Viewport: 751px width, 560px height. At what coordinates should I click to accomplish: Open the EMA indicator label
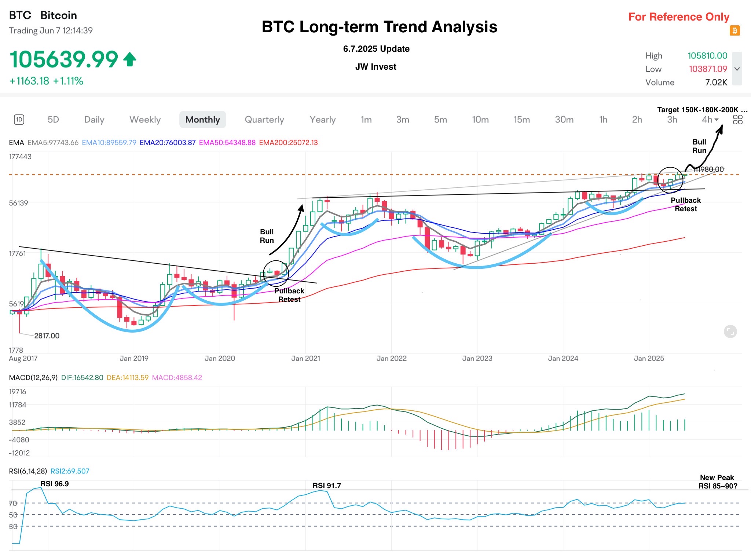coord(17,143)
